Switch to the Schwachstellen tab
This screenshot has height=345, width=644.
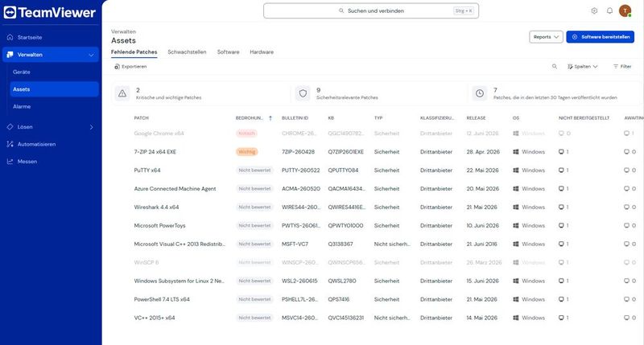pos(187,52)
